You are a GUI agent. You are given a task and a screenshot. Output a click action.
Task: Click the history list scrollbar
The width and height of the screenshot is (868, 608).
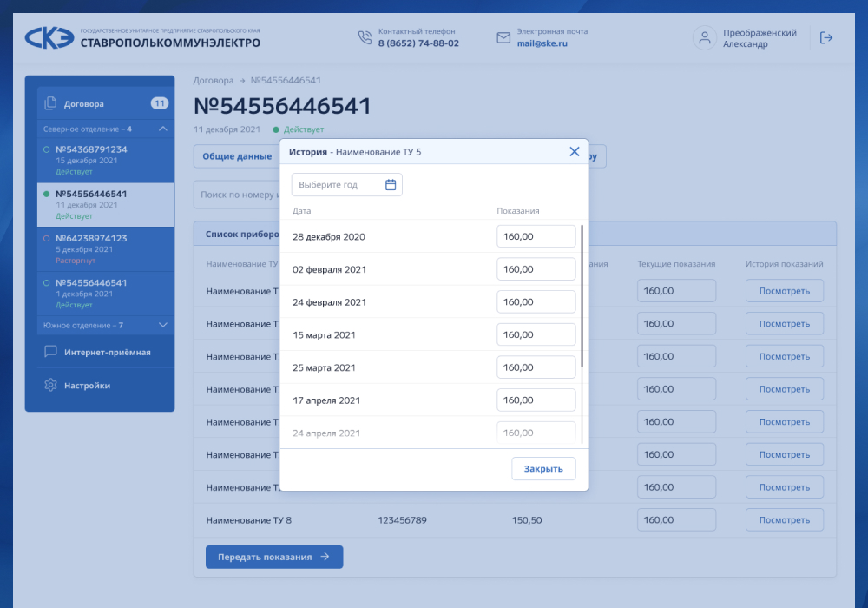[582, 296]
